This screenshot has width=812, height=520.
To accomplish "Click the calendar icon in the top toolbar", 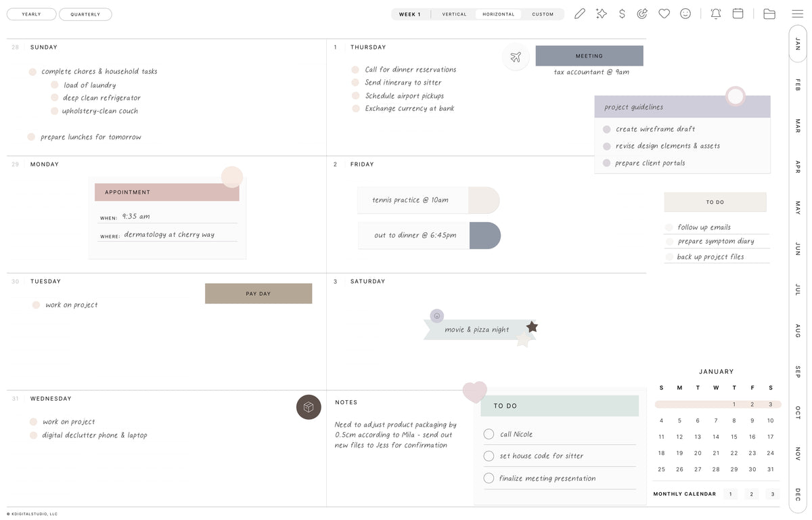I will [738, 14].
